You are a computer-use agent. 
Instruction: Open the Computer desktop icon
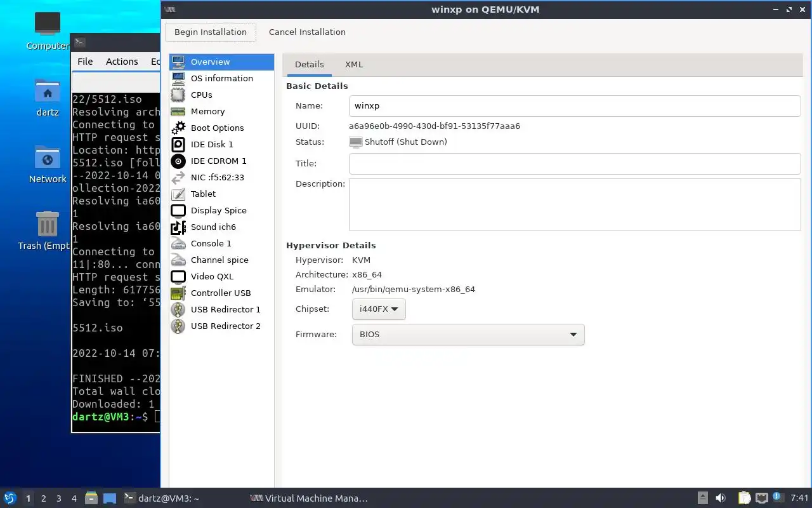[x=48, y=24]
